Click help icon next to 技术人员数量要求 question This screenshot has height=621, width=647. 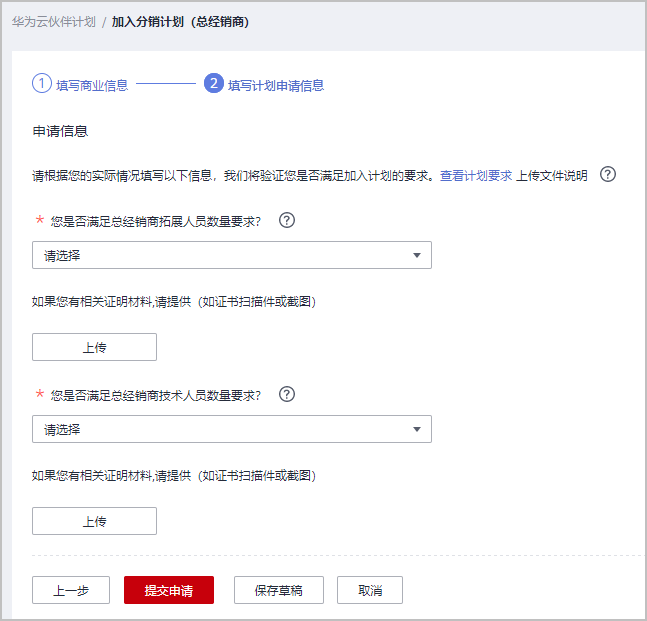point(287,394)
